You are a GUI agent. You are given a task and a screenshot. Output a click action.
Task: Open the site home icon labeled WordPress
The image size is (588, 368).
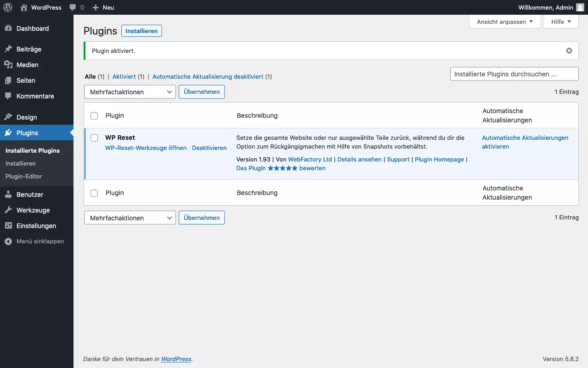click(24, 7)
